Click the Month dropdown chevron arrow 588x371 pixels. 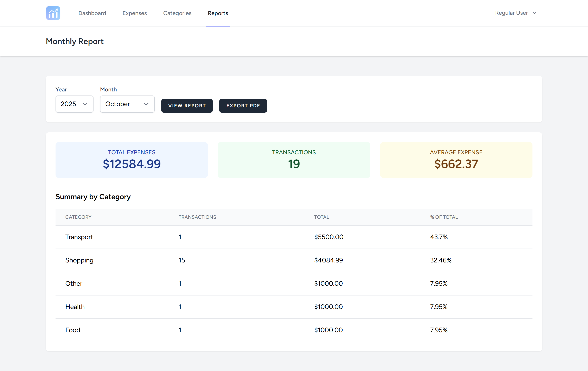(146, 104)
